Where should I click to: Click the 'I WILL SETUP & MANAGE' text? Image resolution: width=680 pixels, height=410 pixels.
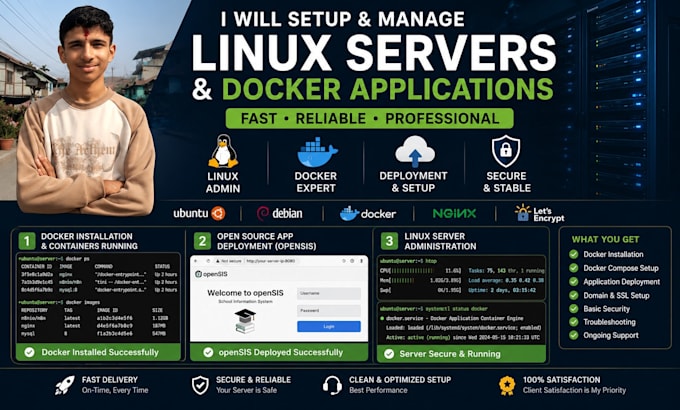pos(343,19)
